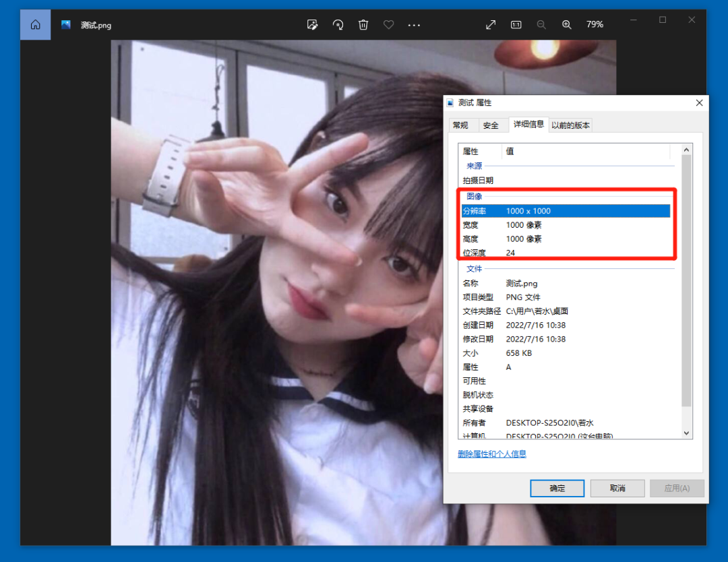The height and width of the screenshot is (562, 728).
Task: Zoom out with the minus magnifier icon
Action: click(541, 25)
